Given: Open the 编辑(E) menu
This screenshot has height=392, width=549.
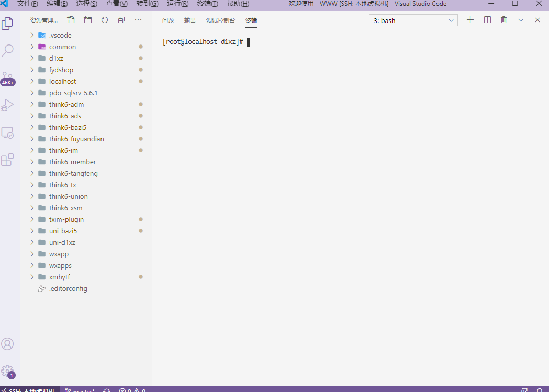Looking at the screenshot, I should (x=57, y=4).
